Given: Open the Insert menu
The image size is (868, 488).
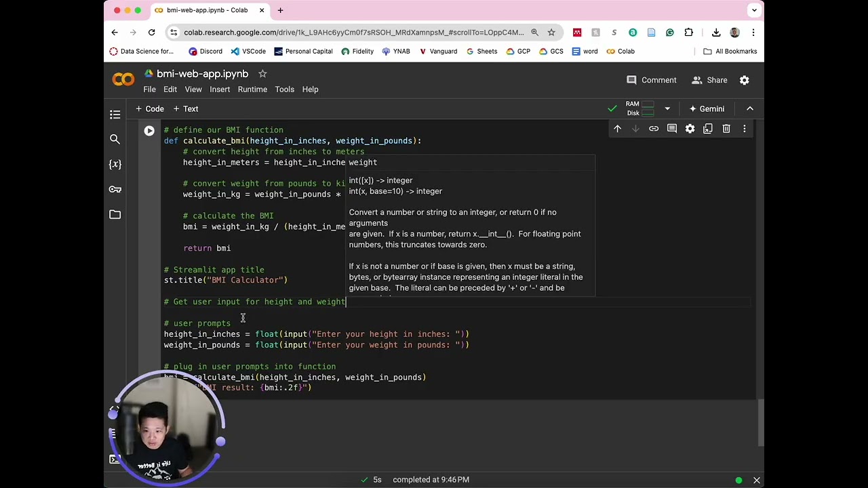Looking at the screenshot, I should tap(220, 89).
